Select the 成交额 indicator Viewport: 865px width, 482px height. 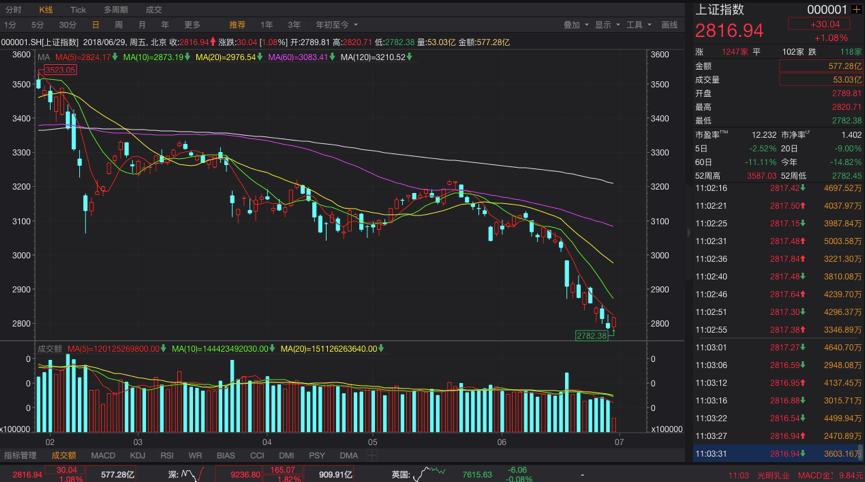(63, 456)
